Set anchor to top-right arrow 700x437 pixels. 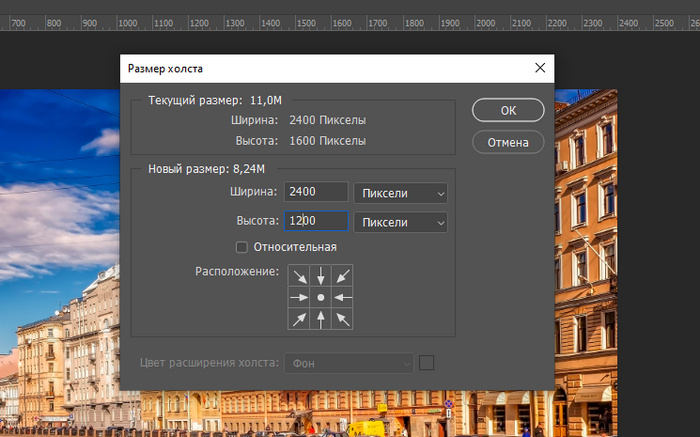click(x=342, y=277)
